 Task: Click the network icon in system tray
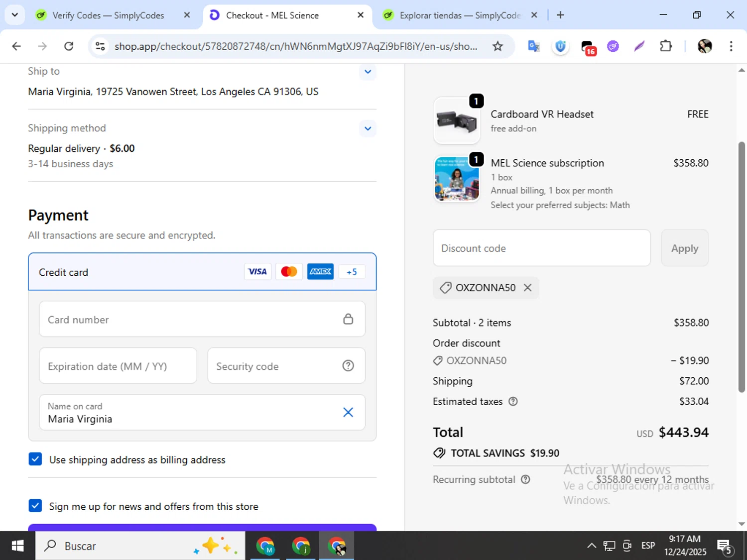click(x=609, y=546)
